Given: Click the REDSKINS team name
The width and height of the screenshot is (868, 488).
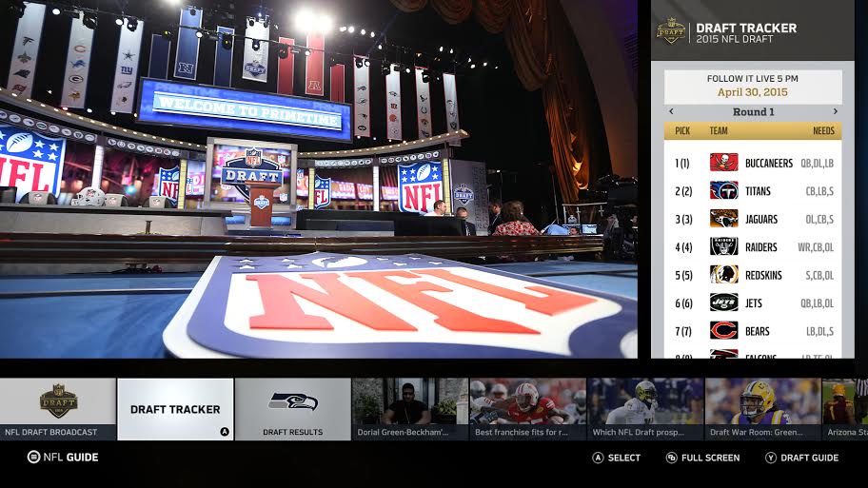Looking at the screenshot, I should tap(763, 276).
